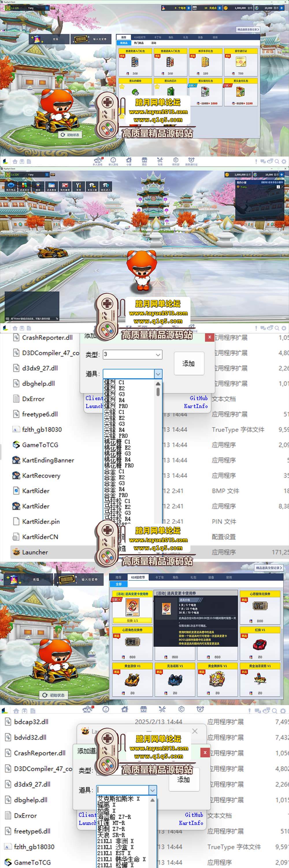
Task: Select the 热门商品 sub-tab
Action: click(x=139, y=43)
